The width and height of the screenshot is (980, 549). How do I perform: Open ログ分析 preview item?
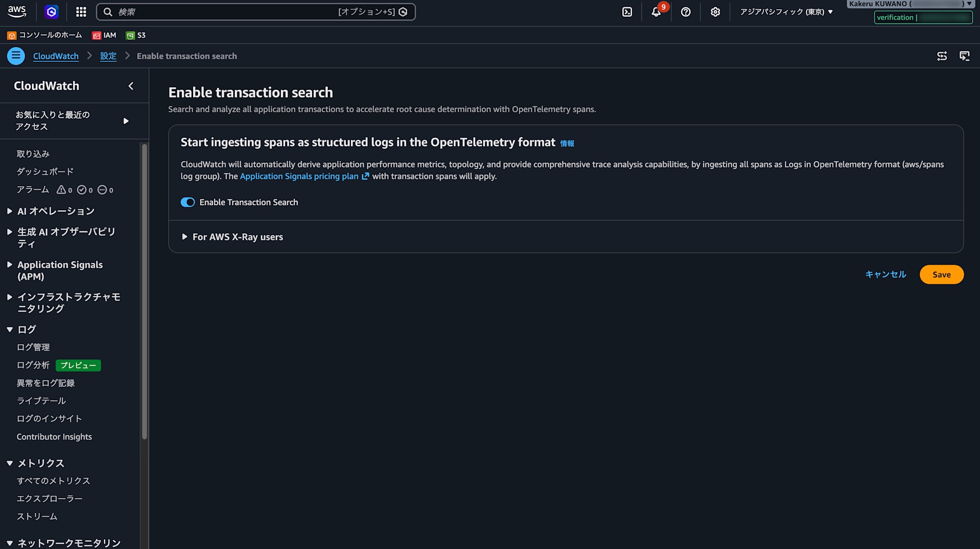click(33, 365)
